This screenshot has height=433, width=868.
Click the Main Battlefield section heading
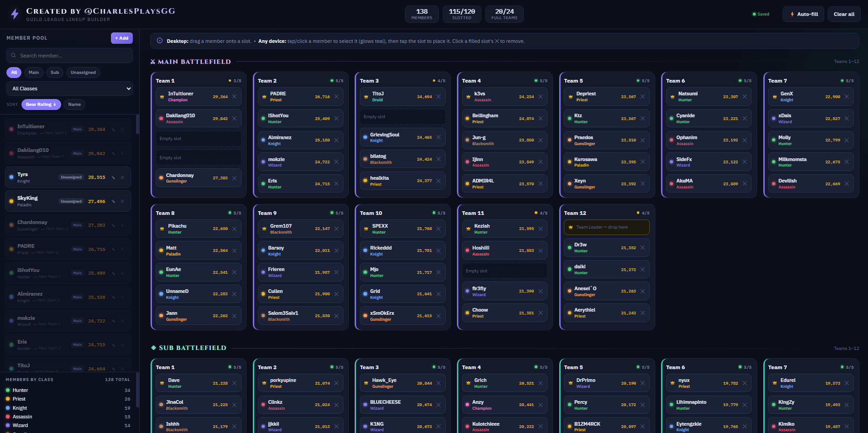point(190,62)
